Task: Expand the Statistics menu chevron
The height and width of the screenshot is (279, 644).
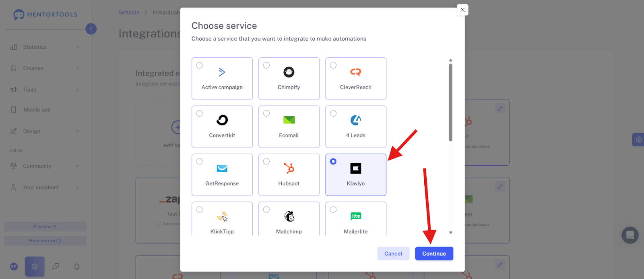Action: coord(78,47)
